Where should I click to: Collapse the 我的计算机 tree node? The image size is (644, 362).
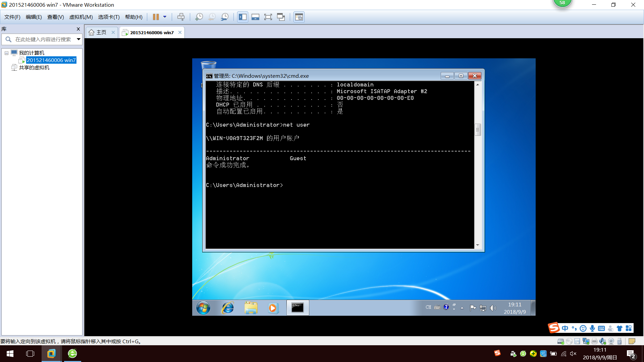(6, 53)
